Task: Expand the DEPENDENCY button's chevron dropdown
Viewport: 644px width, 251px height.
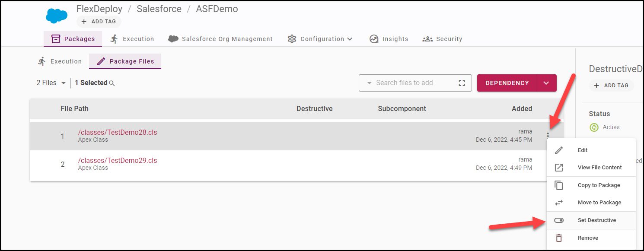Action: pyautogui.click(x=546, y=83)
